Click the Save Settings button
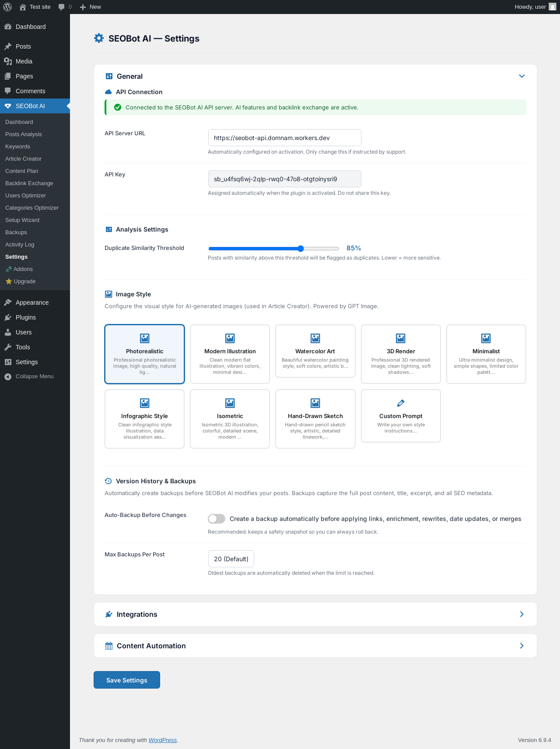 (x=127, y=680)
